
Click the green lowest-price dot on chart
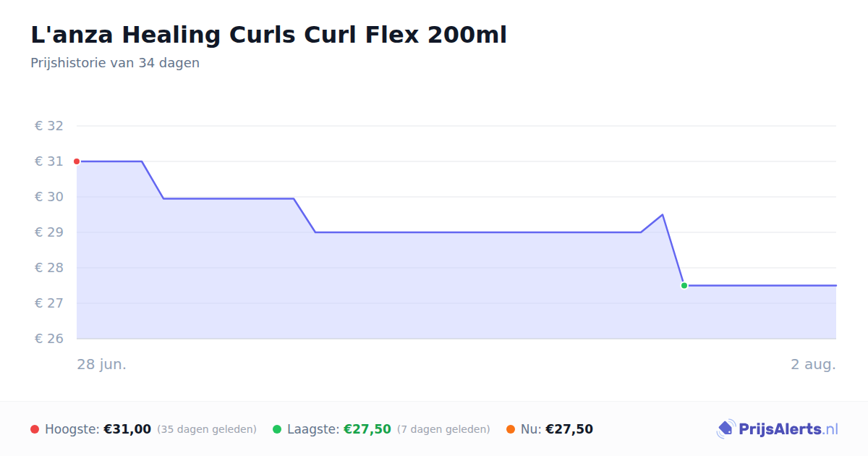(684, 285)
